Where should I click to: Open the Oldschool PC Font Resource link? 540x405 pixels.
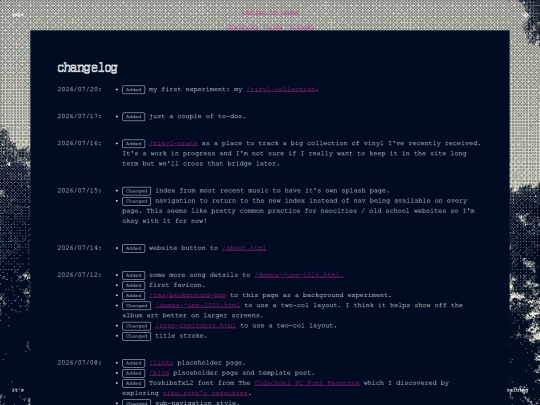[307, 383]
